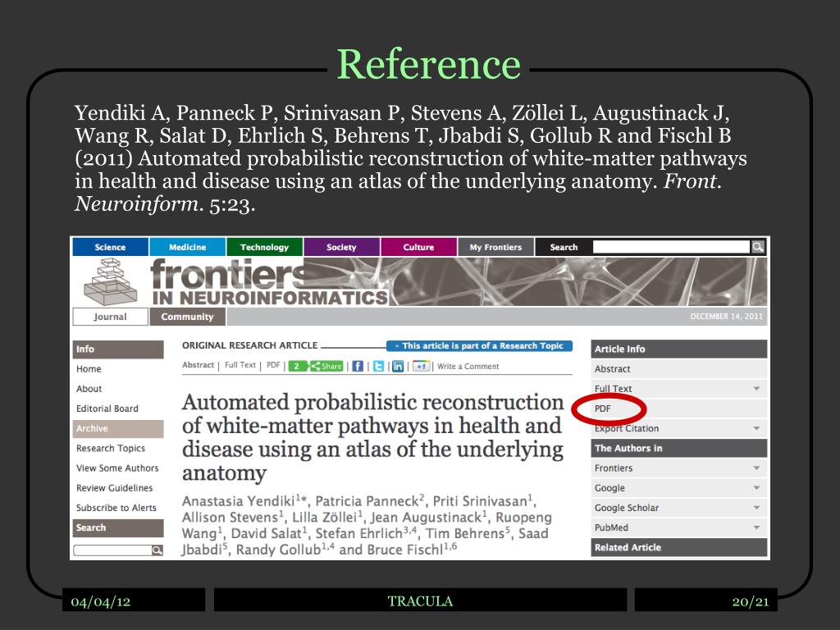This screenshot has width=840, height=630.
Task: Open Home in the Info sidebar
Action: click(89, 369)
